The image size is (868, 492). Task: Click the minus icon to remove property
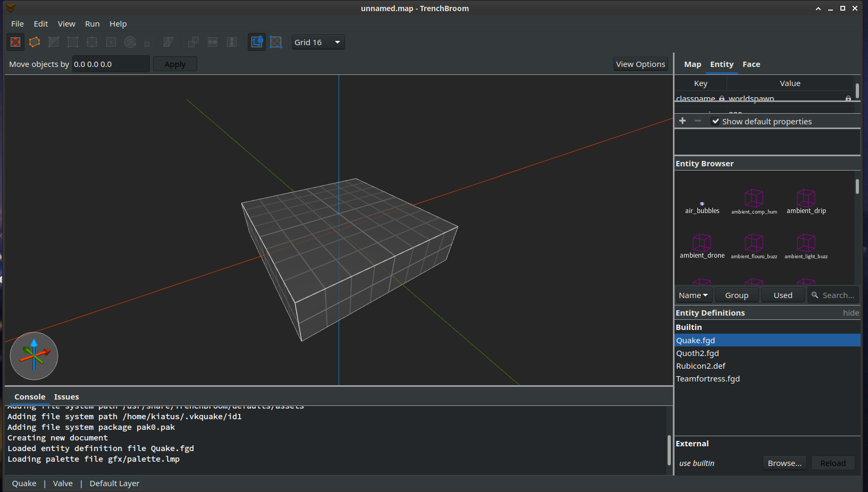pos(698,121)
